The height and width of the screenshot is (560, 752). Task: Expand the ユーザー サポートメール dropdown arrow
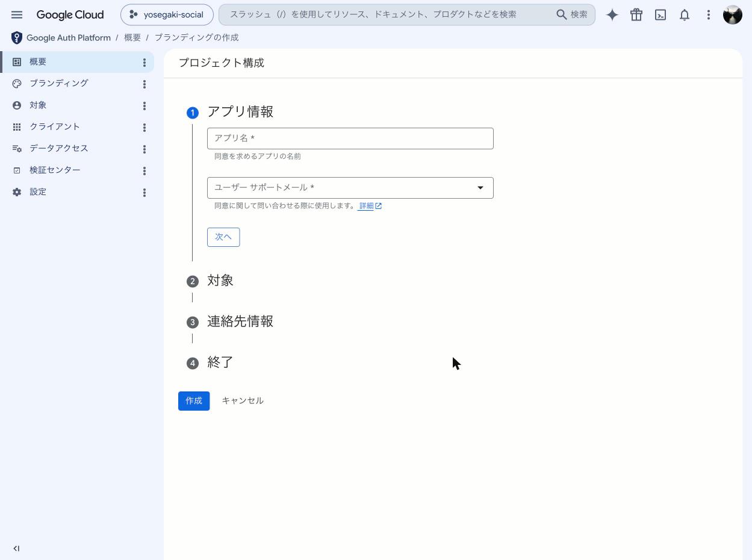(480, 188)
